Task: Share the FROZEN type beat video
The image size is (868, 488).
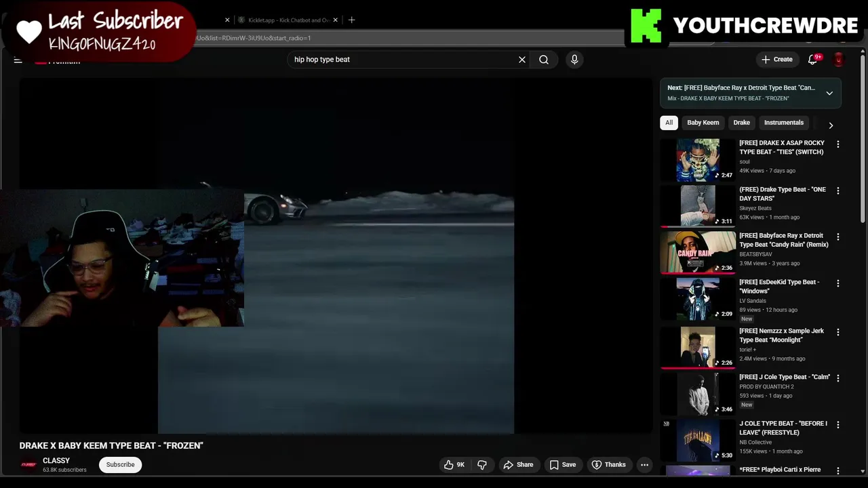Action: point(518,464)
